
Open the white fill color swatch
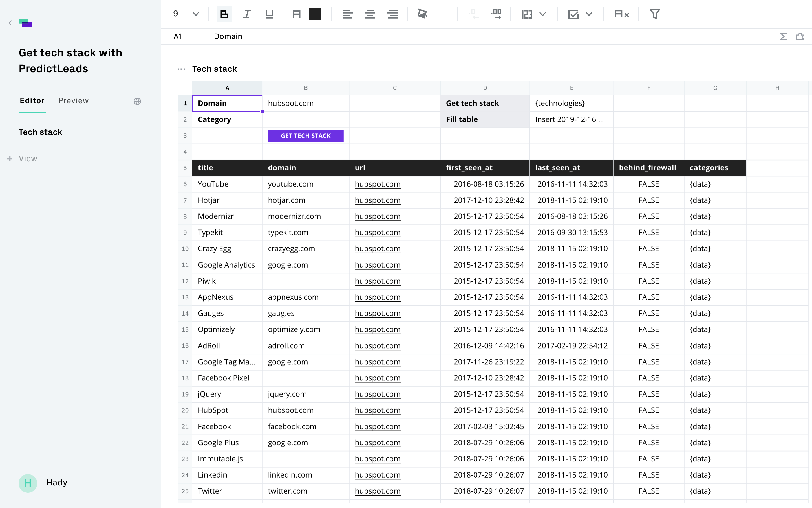coord(441,14)
